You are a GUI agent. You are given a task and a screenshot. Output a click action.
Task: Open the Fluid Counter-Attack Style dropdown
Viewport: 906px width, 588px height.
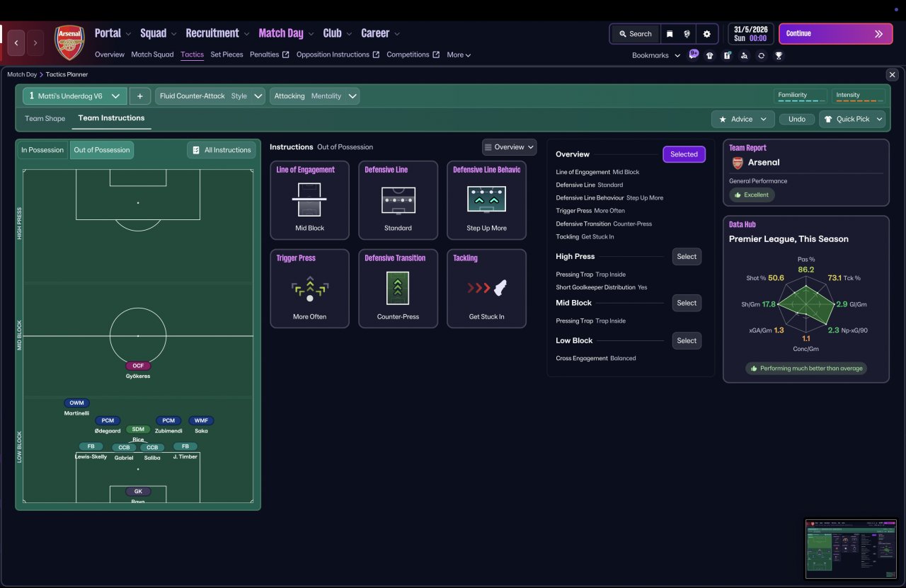click(x=211, y=96)
